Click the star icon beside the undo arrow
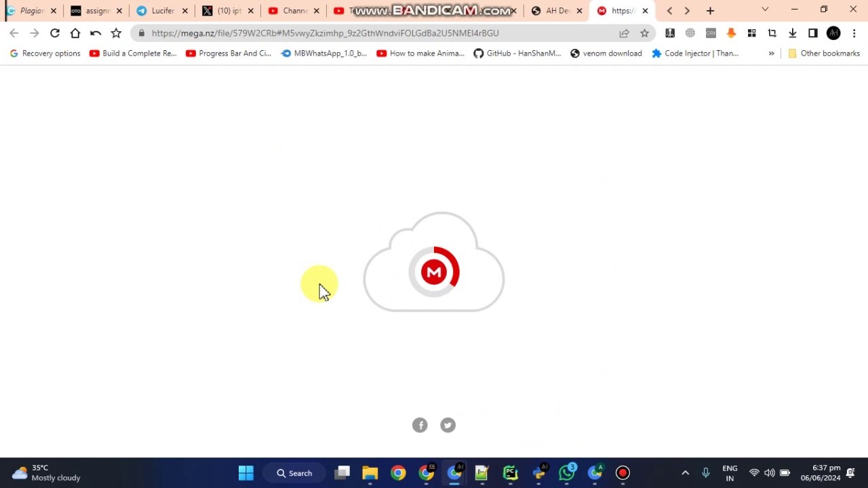The width and height of the screenshot is (868, 488). point(116,33)
